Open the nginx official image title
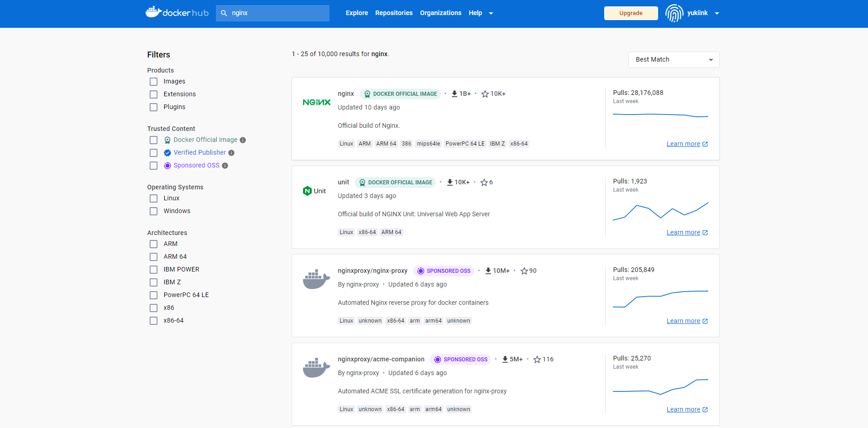The width and height of the screenshot is (868, 428). pyautogui.click(x=346, y=94)
